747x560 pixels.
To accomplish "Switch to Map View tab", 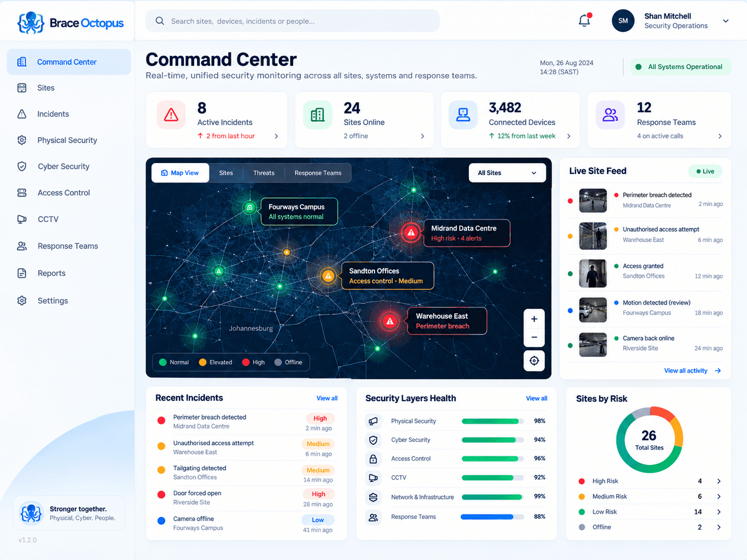I will [180, 173].
